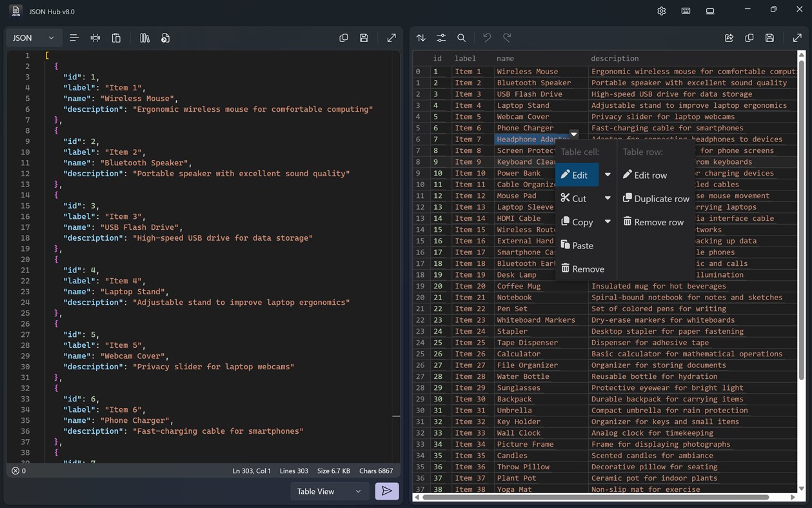
Task: Expand the Cut submenu arrow
Action: tap(608, 198)
